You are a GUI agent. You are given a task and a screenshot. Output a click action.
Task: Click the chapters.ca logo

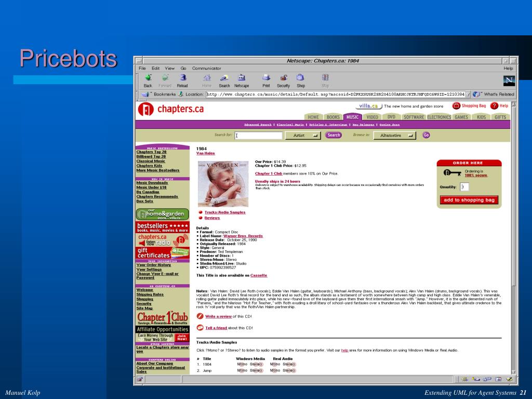point(171,109)
